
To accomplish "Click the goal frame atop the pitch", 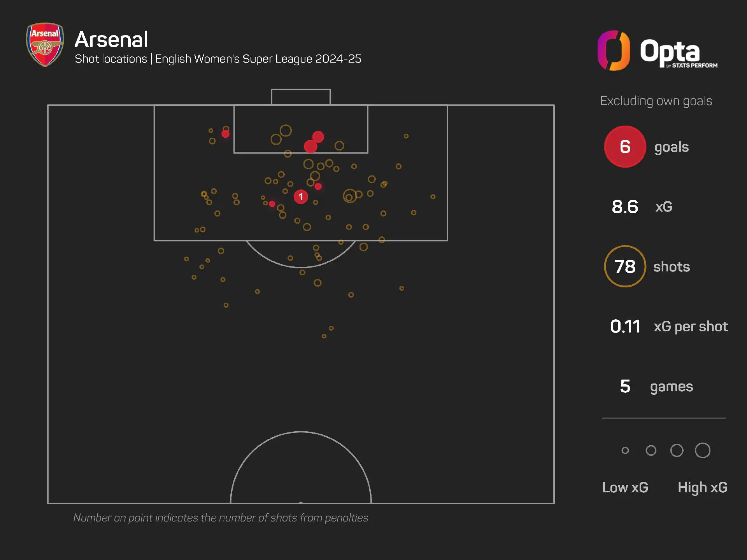I will click(301, 96).
